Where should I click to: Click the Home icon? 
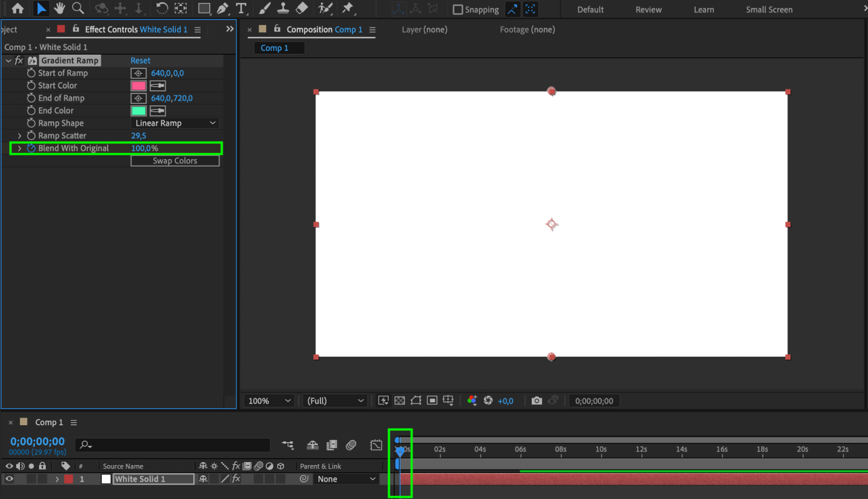(18, 8)
